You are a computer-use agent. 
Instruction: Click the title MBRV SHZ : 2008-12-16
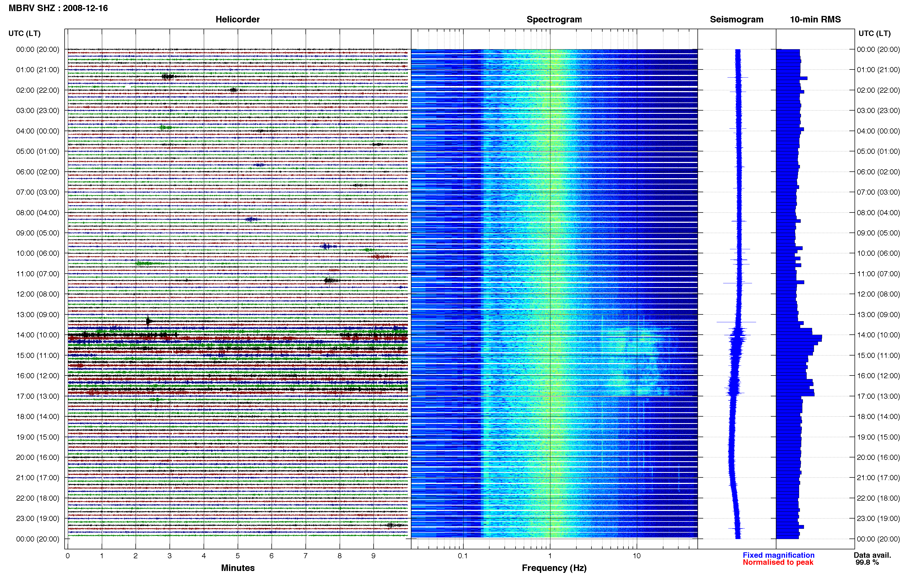click(x=58, y=8)
